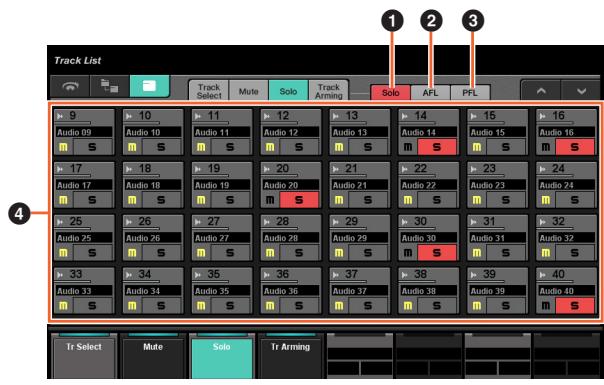
Task: Solo track Audio 11
Action: click(x=230, y=147)
